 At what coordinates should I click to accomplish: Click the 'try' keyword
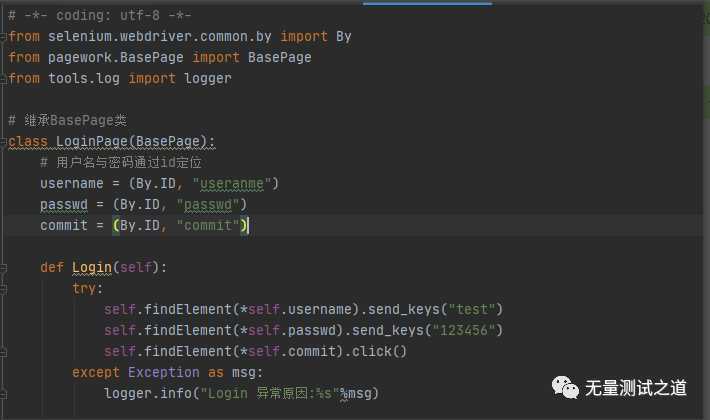tap(84, 288)
